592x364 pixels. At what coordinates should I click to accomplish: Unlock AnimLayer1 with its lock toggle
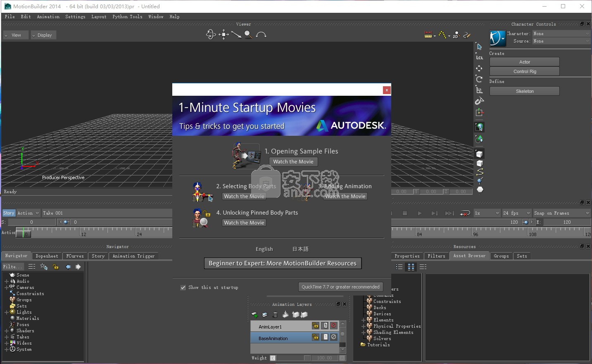316,326
